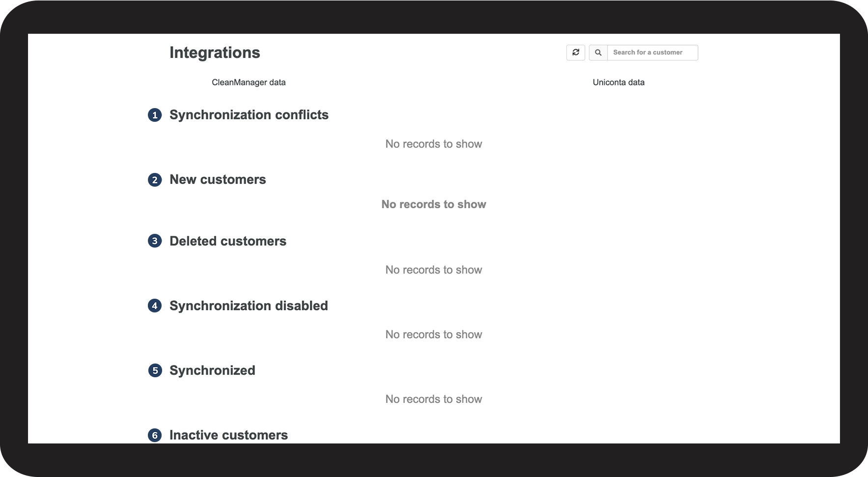Click the magnifying glass search icon
868x477 pixels.
tap(598, 53)
